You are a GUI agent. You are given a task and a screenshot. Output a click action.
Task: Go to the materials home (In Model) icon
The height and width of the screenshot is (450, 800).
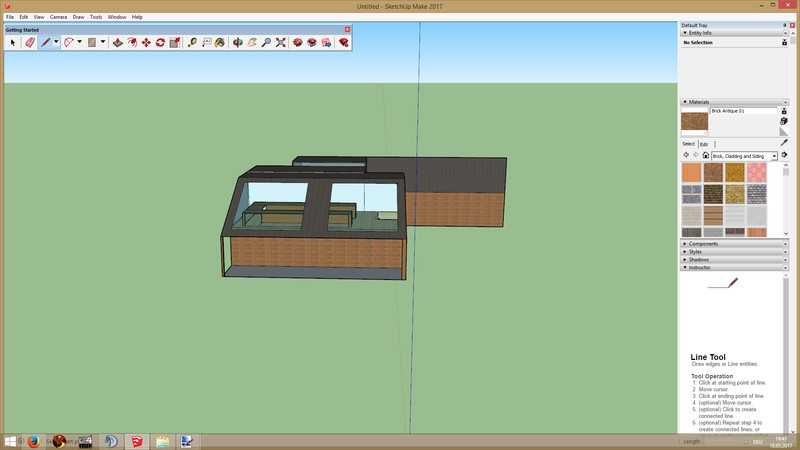pyautogui.click(x=706, y=156)
